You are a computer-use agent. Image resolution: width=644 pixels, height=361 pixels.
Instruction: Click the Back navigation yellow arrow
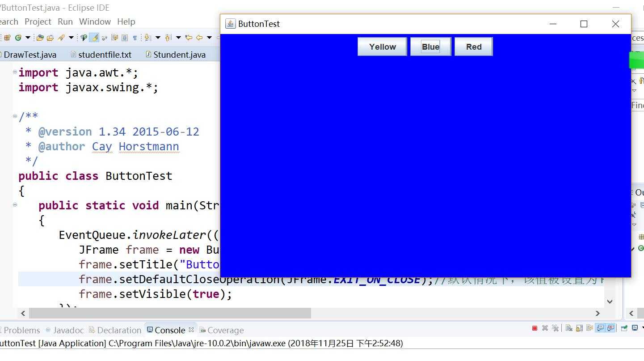click(x=199, y=38)
